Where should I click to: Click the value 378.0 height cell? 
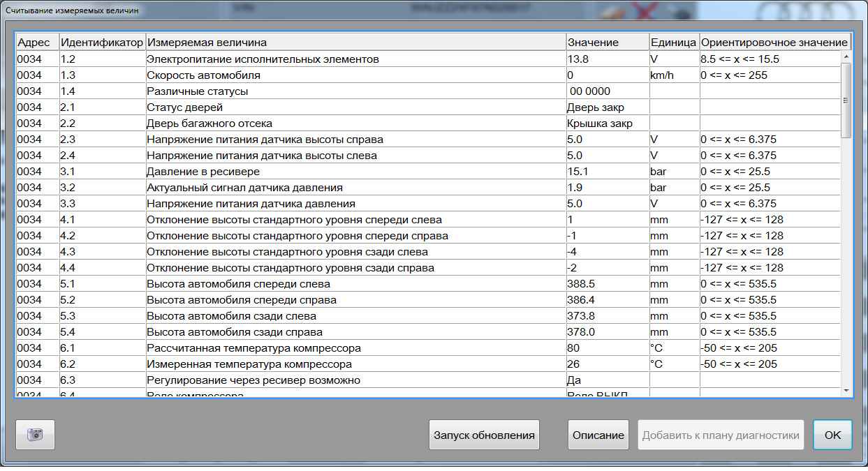pos(608,332)
